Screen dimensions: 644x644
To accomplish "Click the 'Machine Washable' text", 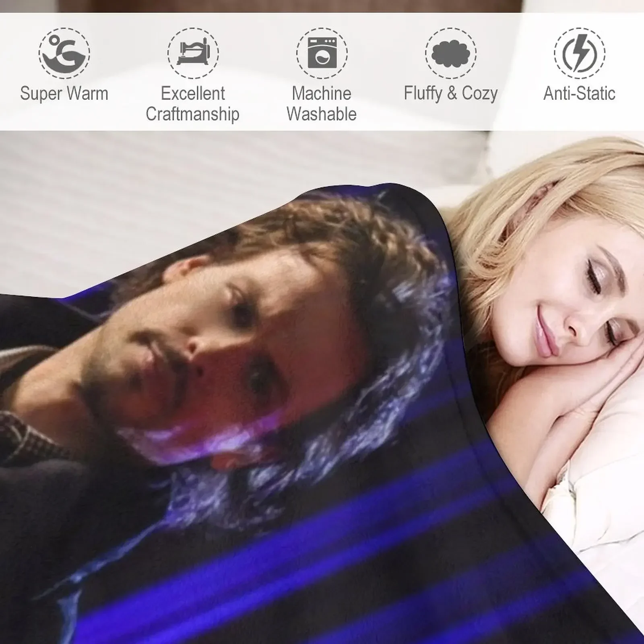I will point(322,104).
